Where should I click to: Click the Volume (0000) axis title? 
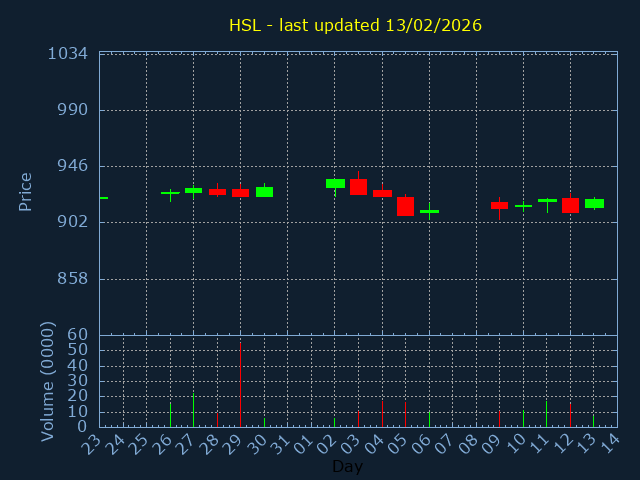tap(47, 381)
